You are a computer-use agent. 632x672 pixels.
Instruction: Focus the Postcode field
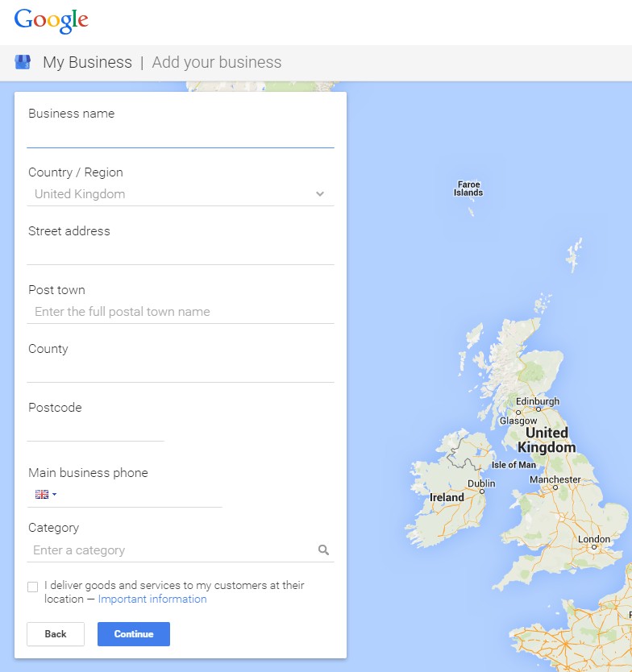[96, 429]
